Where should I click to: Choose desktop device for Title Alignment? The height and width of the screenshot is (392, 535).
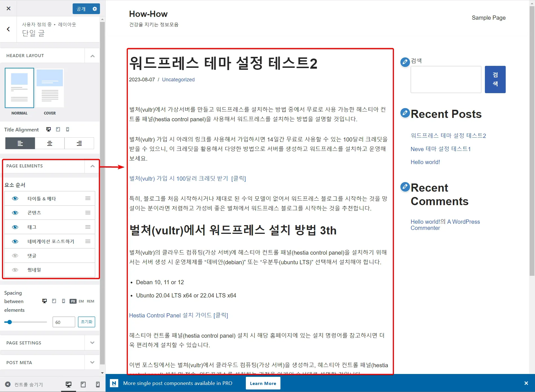tap(48, 129)
